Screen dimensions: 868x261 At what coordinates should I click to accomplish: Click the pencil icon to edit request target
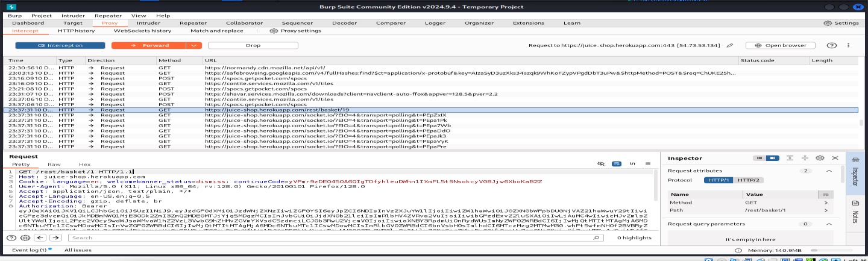click(x=730, y=45)
